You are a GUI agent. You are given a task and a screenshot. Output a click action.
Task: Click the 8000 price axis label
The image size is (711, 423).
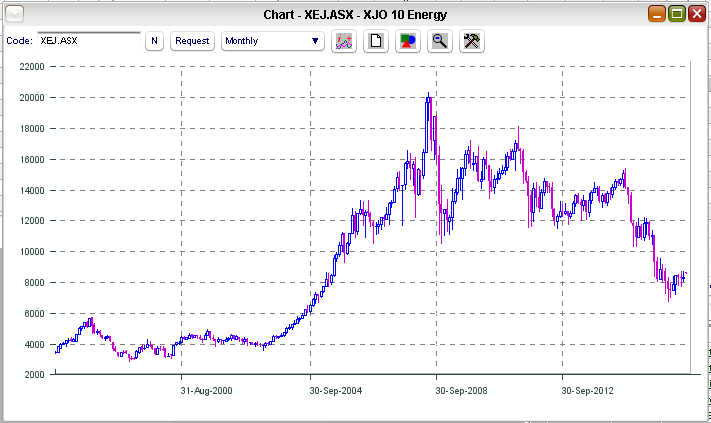pyautogui.click(x=34, y=283)
